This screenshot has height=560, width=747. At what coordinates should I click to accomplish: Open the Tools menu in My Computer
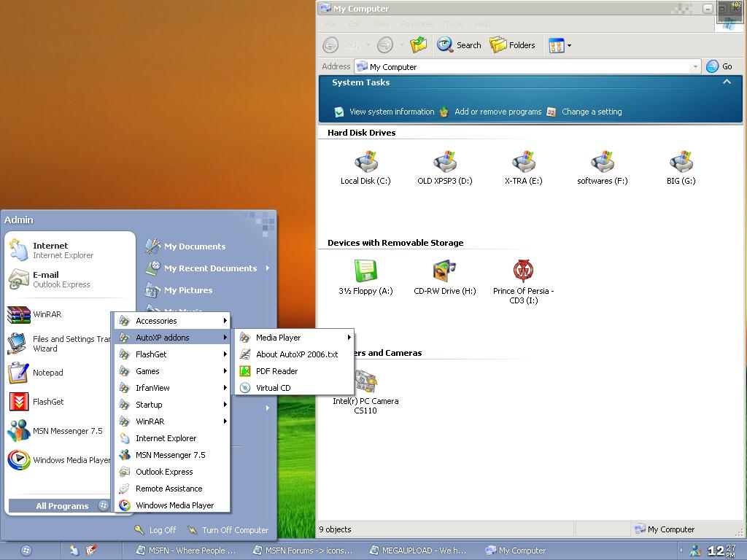(x=454, y=24)
